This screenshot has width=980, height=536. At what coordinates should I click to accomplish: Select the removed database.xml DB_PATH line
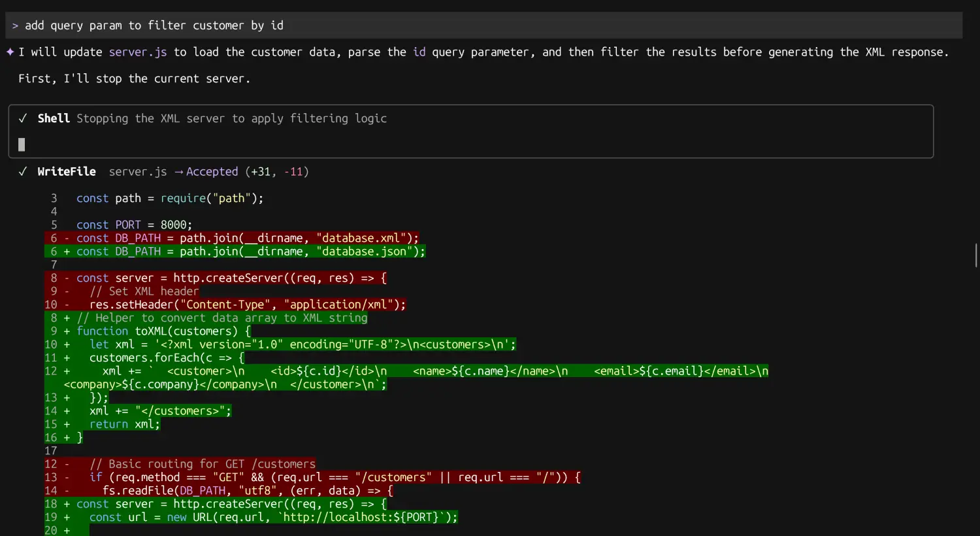pos(247,238)
